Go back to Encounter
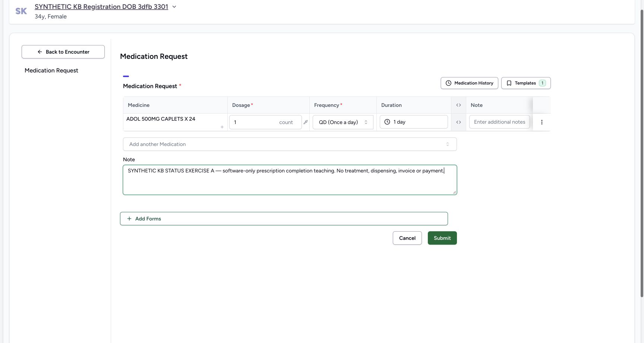Screen dimensions: 644x343 63,52
